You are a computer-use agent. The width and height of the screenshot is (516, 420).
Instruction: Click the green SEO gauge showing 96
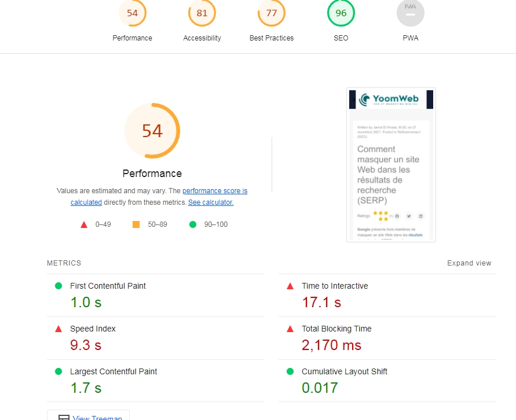(x=341, y=13)
